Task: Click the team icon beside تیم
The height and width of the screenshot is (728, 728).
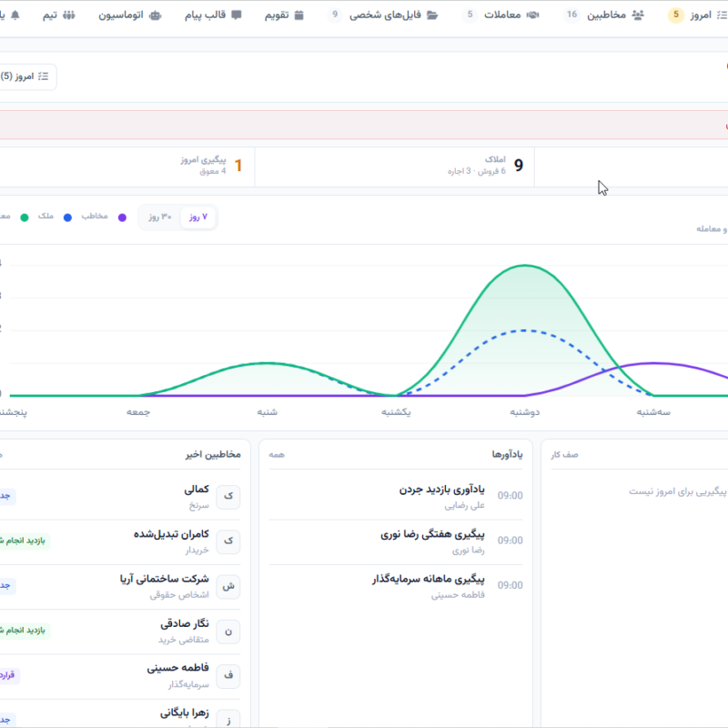Action: point(69,15)
